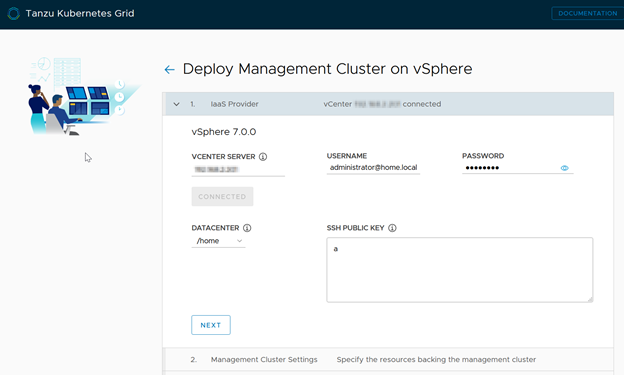Click the vSphere 7.0.0 version text
624x375 pixels.
tap(224, 132)
